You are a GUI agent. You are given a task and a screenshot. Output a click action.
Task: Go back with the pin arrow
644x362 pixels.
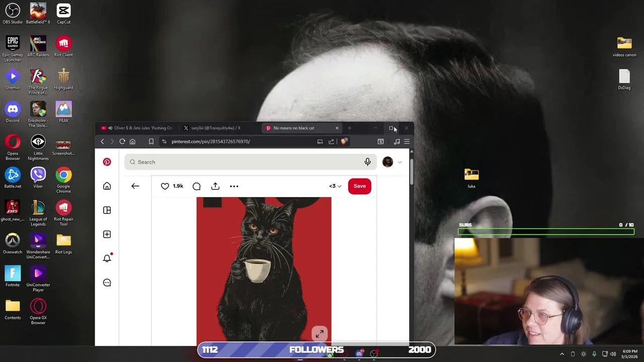click(x=135, y=186)
